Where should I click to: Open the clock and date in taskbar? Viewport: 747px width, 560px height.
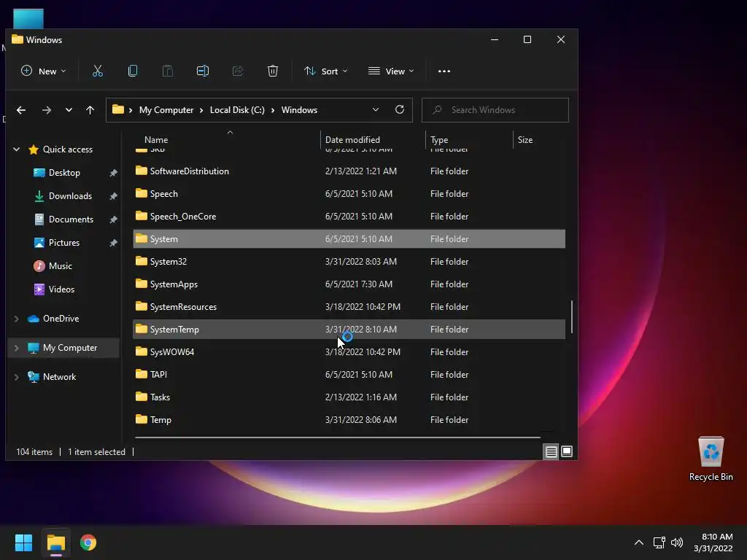(x=713, y=542)
